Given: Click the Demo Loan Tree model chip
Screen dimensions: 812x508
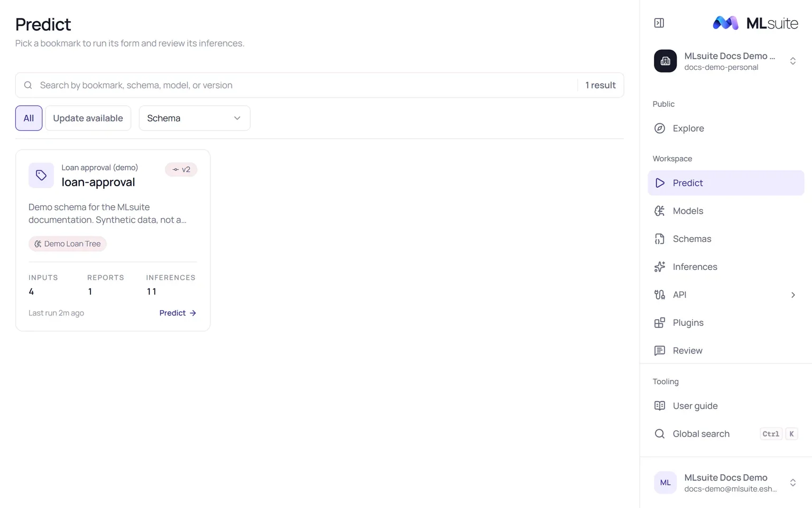Looking at the screenshot, I should click(x=68, y=244).
